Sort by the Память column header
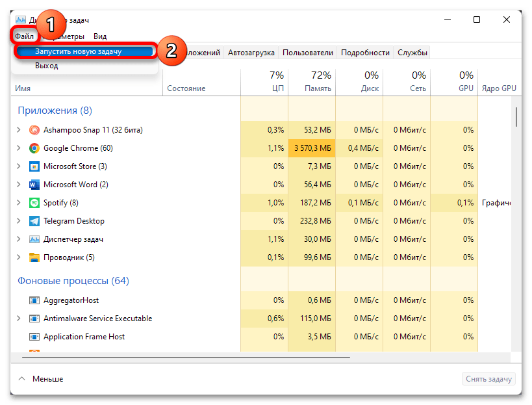 pyautogui.click(x=312, y=83)
